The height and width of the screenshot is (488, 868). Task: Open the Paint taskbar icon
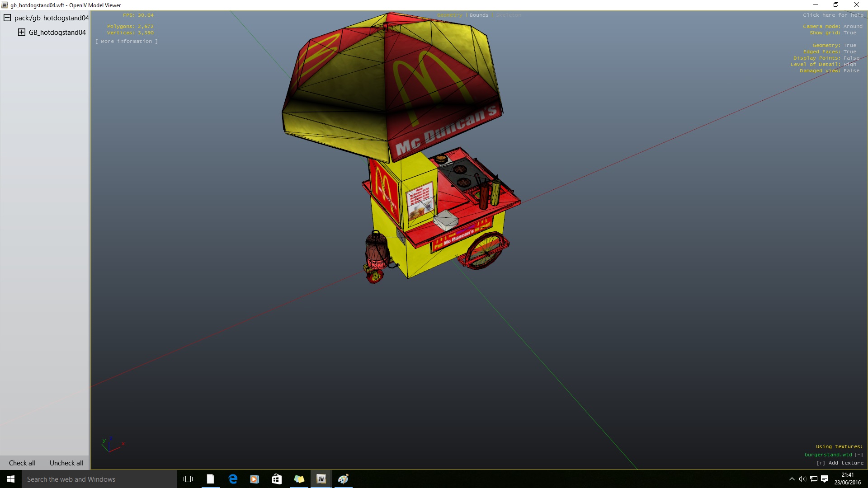coord(343,479)
